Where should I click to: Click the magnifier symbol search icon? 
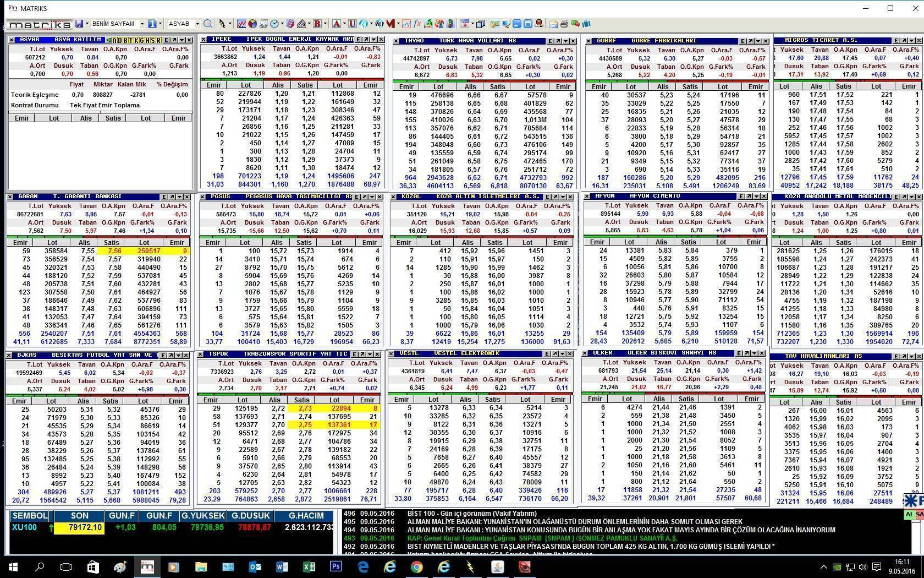click(207, 24)
